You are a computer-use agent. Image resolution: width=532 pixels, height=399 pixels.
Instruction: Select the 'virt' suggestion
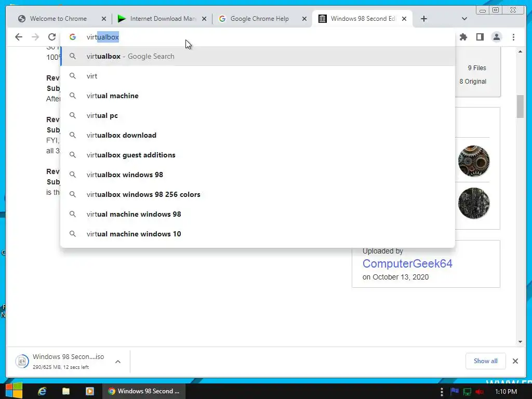pos(258,76)
